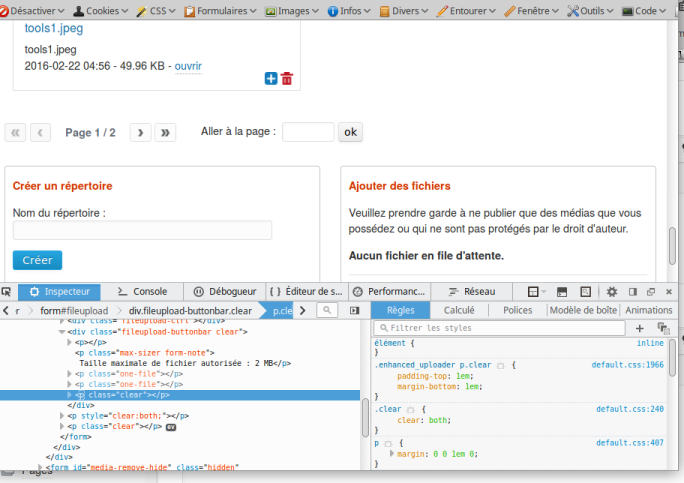The width and height of the screenshot is (684, 483).
Task: Enable responsive design mode icon
Action: (585, 291)
